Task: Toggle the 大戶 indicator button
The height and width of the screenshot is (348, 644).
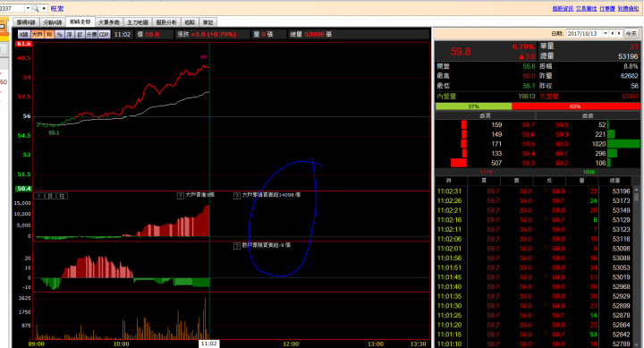Action: [37, 35]
